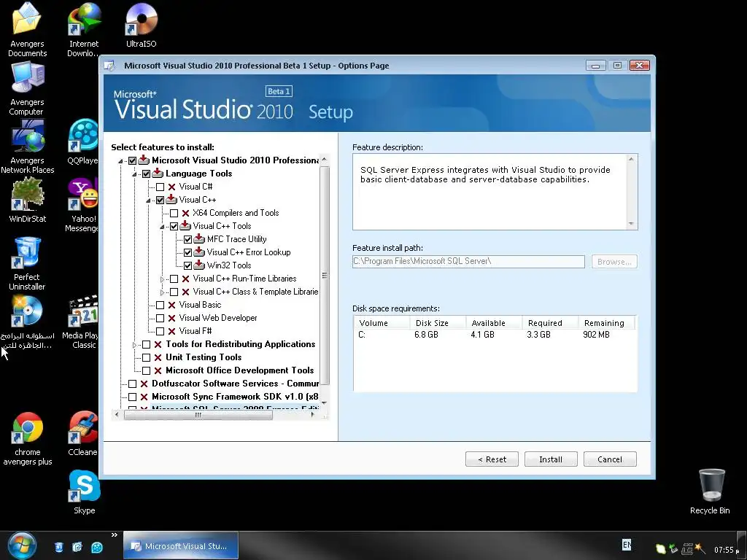The height and width of the screenshot is (560, 747).
Task: Click the red X icon beside Visual Basic
Action: [172, 305]
